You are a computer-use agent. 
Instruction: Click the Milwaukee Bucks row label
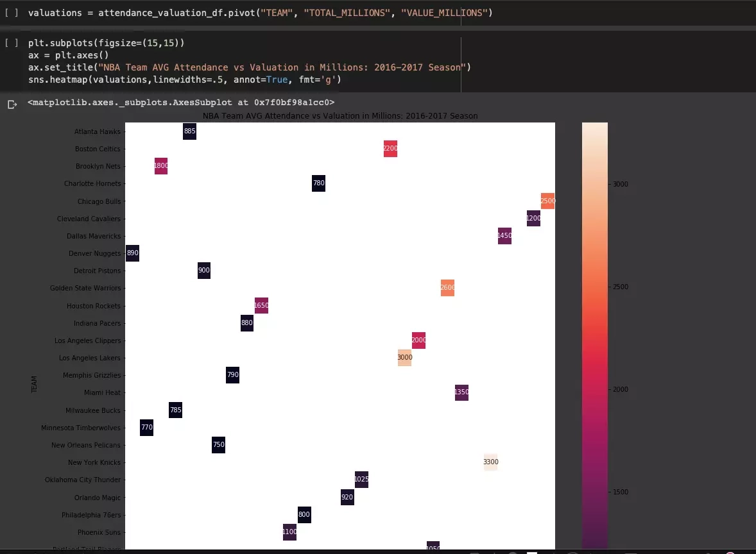[x=93, y=410]
